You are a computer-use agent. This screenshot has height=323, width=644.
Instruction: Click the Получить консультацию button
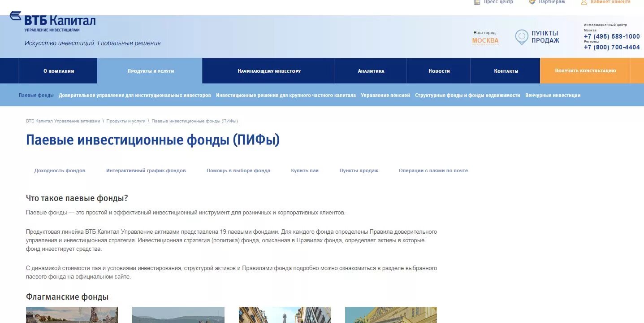point(585,71)
